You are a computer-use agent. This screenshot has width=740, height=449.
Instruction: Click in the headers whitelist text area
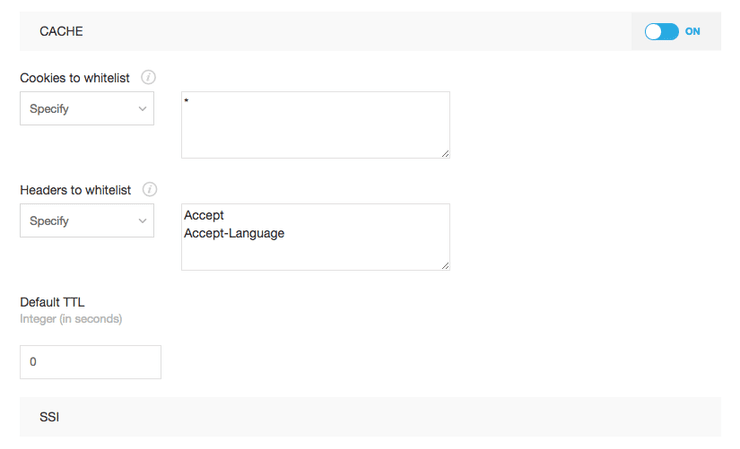[316, 237]
